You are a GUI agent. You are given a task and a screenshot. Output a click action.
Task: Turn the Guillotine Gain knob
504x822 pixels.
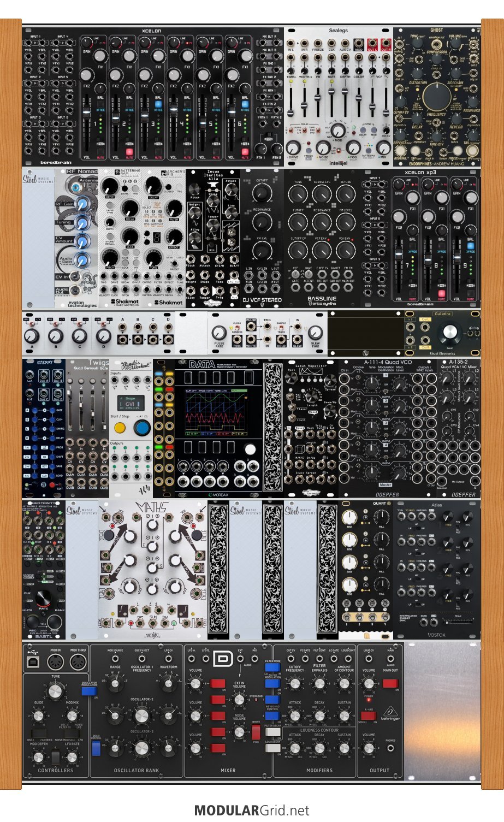tap(450, 332)
